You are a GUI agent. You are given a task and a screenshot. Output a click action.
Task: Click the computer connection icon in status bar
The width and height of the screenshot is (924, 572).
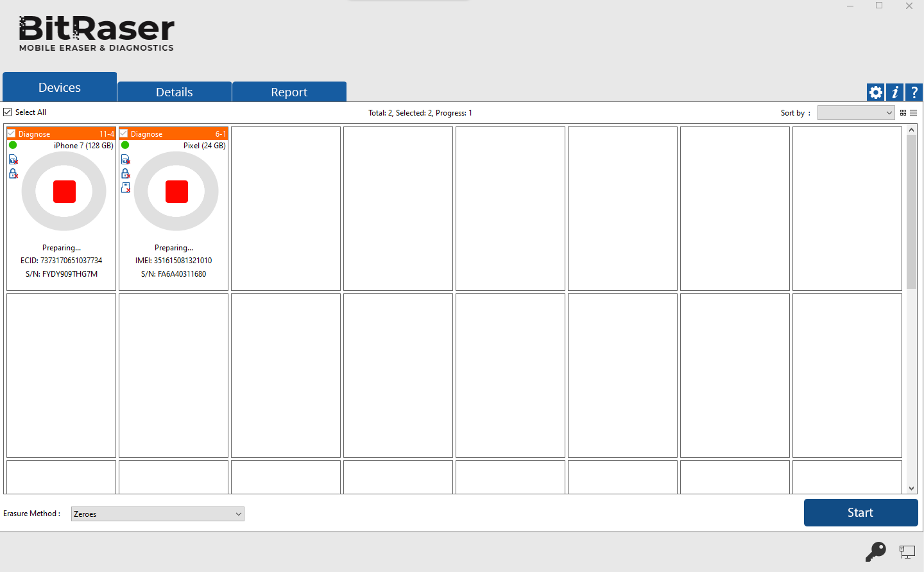click(907, 551)
